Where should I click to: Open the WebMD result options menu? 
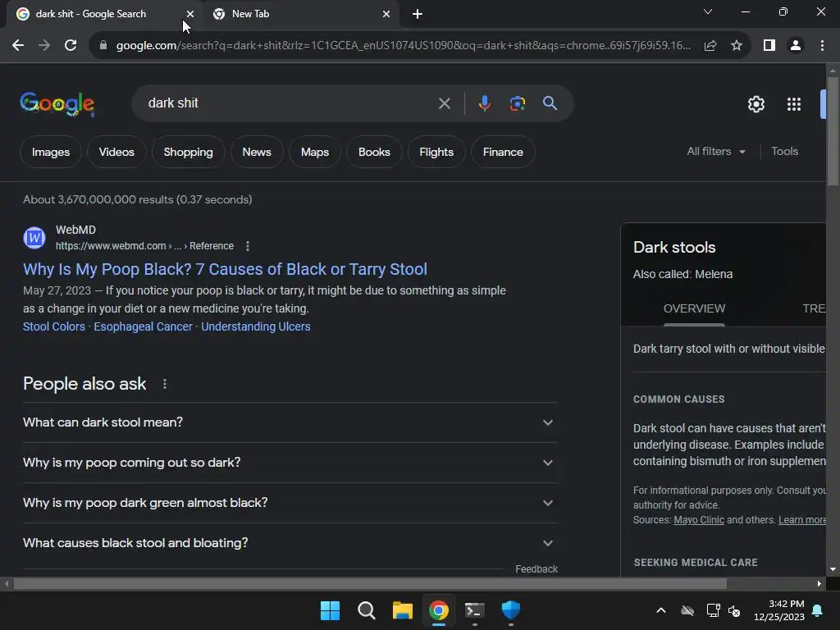(x=248, y=246)
